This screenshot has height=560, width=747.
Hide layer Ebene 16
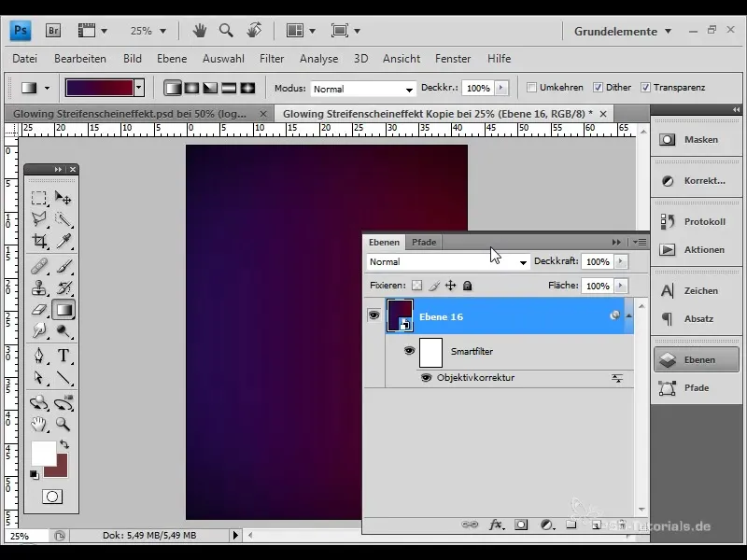374,315
